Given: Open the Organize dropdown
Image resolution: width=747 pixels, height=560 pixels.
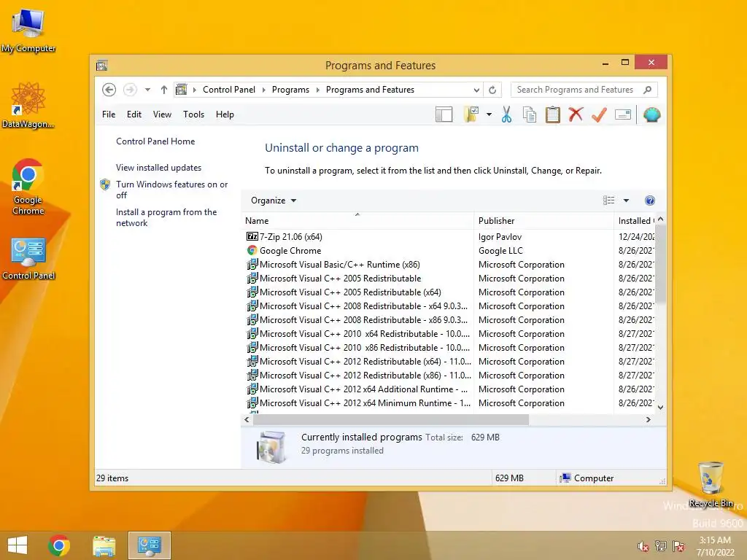Looking at the screenshot, I should 274,201.
